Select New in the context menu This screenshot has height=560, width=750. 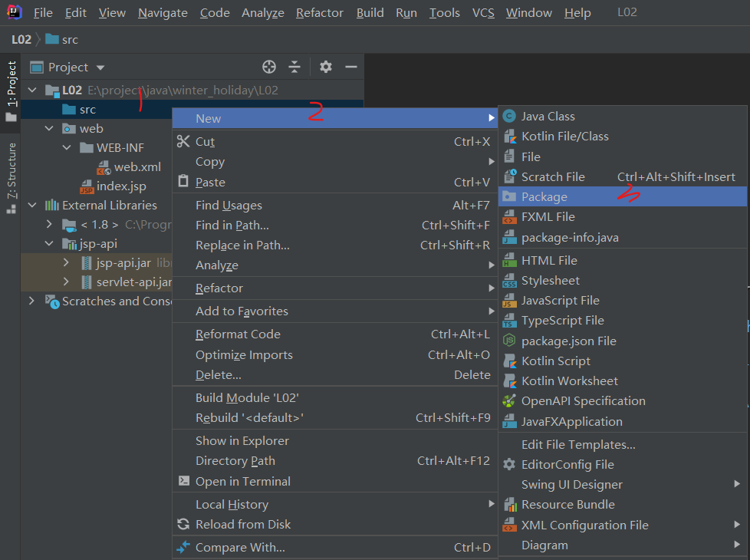pos(335,118)
